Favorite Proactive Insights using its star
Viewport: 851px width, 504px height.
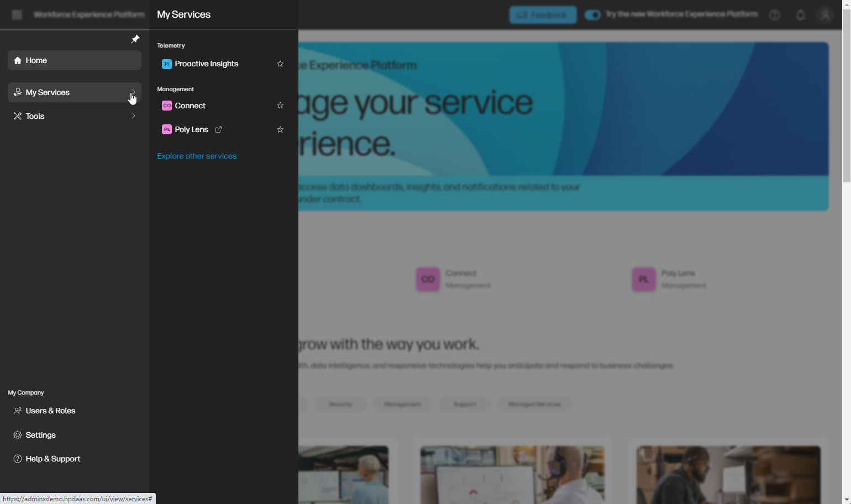pyautogui.click(x=280, y=64)
